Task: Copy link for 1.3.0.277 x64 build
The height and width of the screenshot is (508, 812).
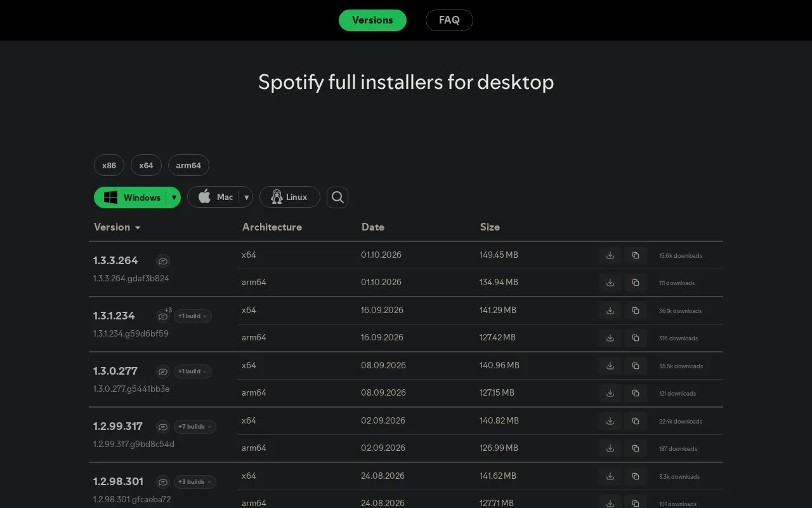Action: click(x=636, y=366)
